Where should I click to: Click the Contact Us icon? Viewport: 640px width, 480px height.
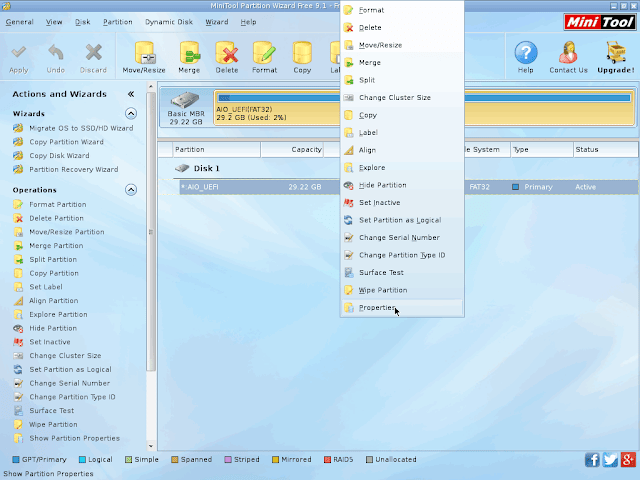coord(568,53)
